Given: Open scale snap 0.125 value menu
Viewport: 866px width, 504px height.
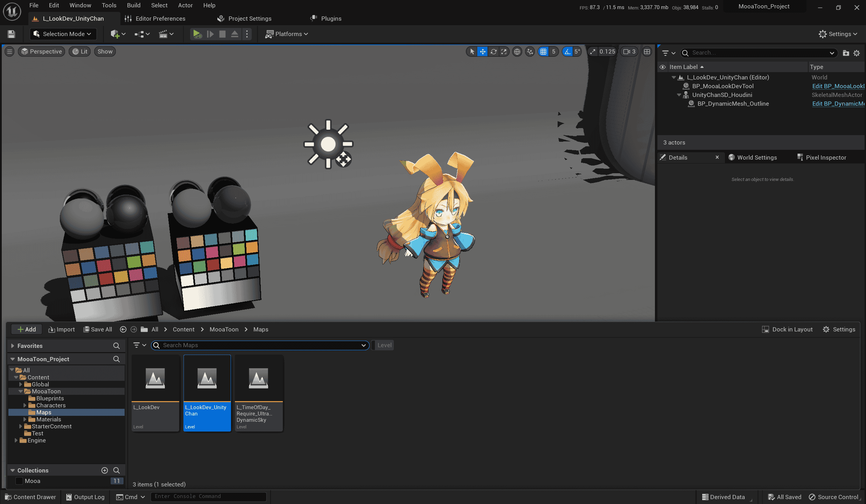Looking at the screenshot, I should [x=607, y=51].
